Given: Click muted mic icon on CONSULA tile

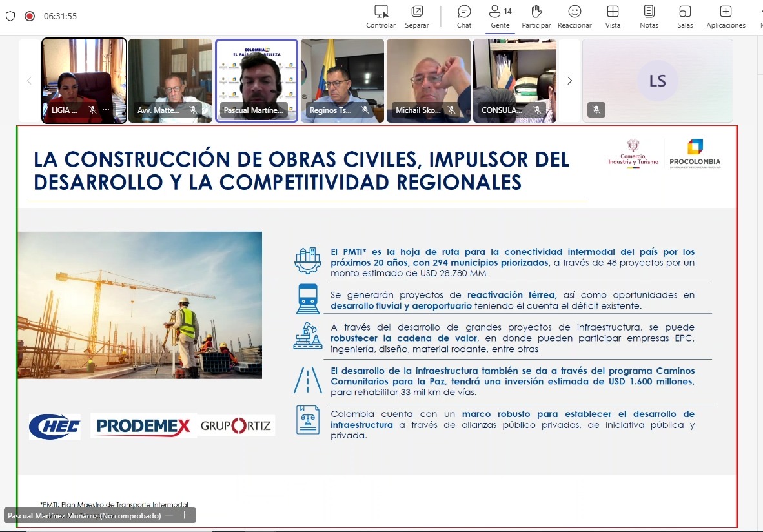Looking at the screenshot, I should [x=536, y=110].
